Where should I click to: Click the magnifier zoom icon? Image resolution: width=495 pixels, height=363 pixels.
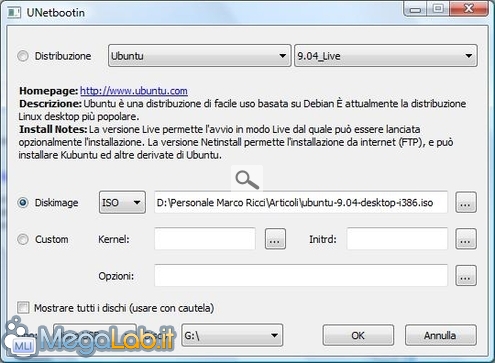pos(247,179)
